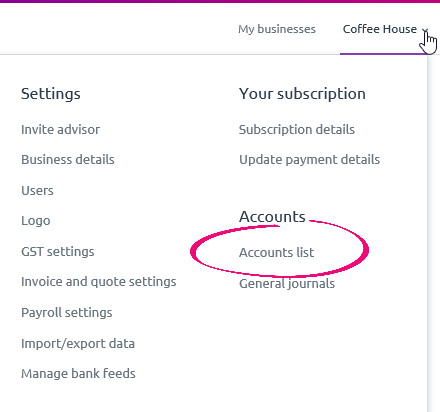Open the Users settings page
440x412 pixels.
(37, 190)
